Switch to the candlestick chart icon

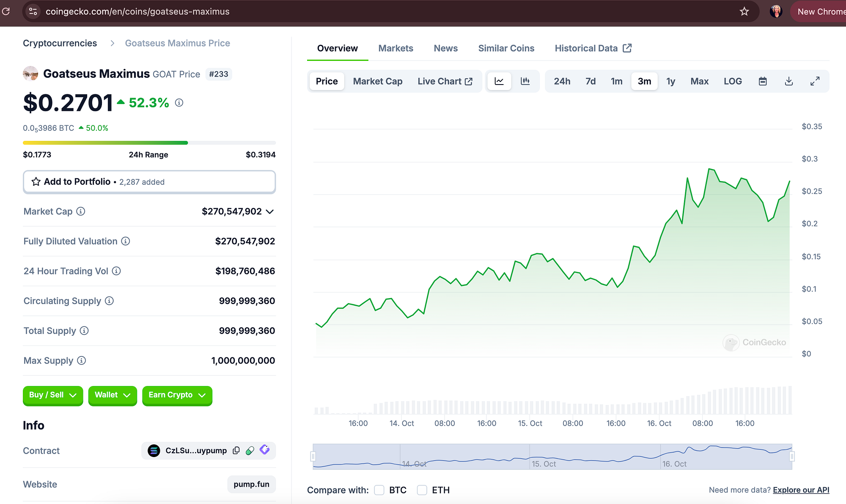(525, 81)
